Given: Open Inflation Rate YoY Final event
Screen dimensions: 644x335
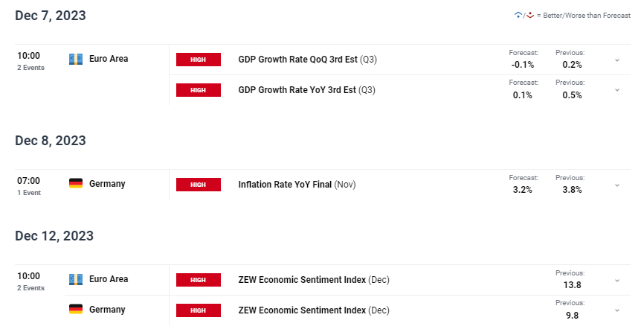Looking at the screenshot, I should (x=297, y=185).
